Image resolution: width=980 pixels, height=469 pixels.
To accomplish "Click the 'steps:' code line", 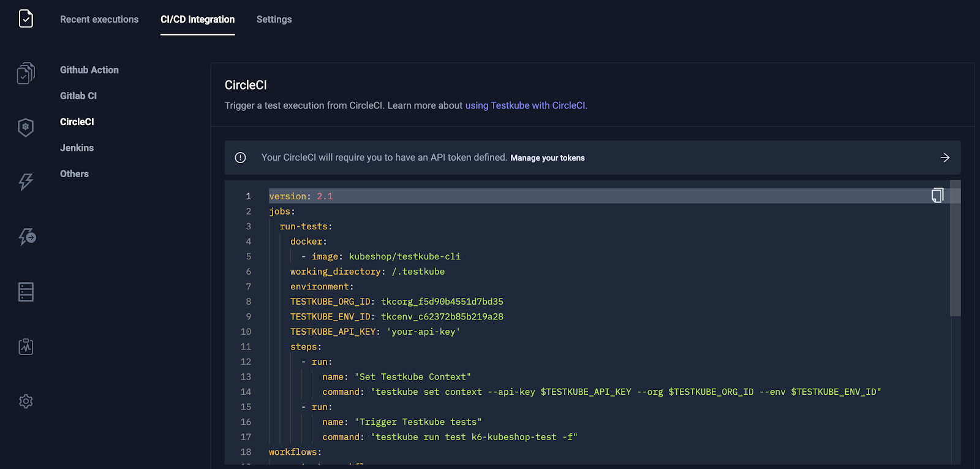I will (306, 347).
